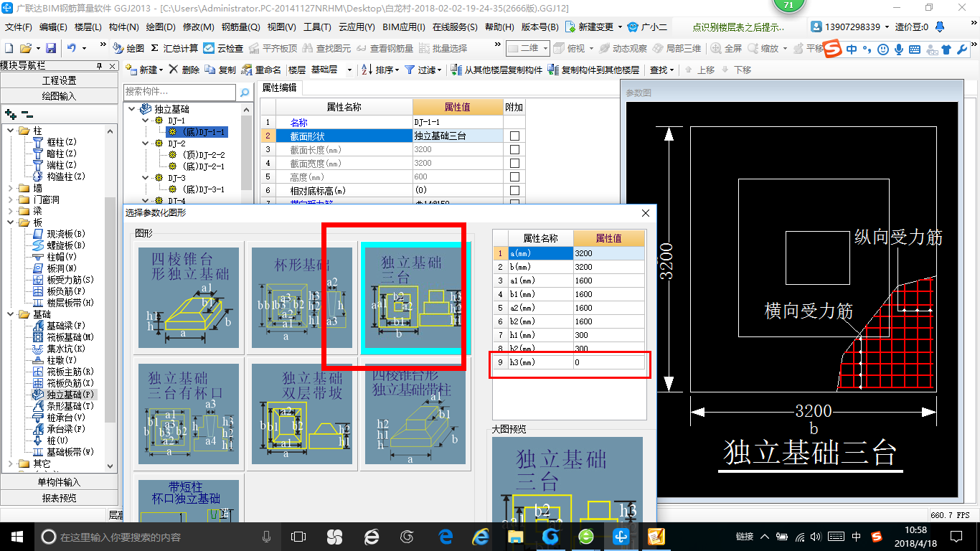Open the 文件(F) menu

18,27
